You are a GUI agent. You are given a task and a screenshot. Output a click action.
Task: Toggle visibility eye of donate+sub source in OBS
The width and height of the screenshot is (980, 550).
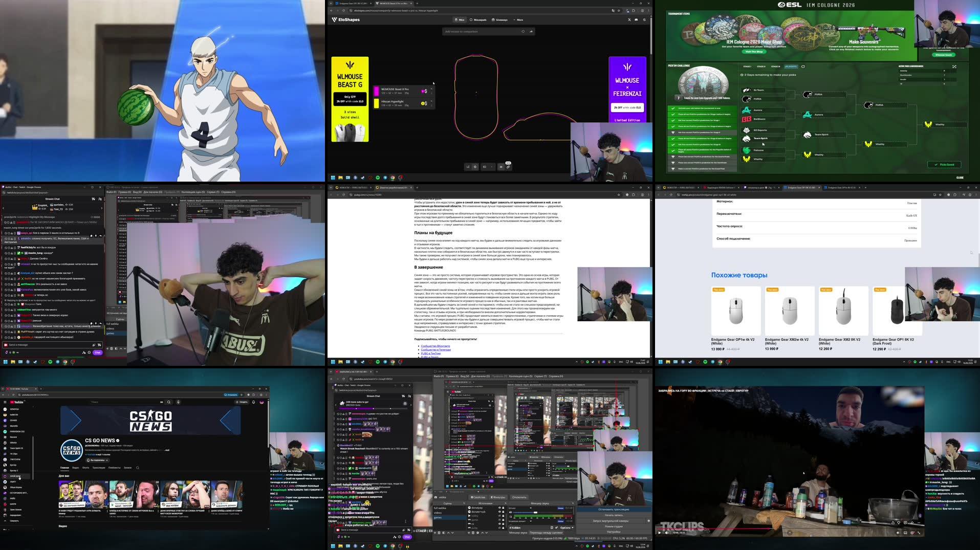(x=499, y=512)
